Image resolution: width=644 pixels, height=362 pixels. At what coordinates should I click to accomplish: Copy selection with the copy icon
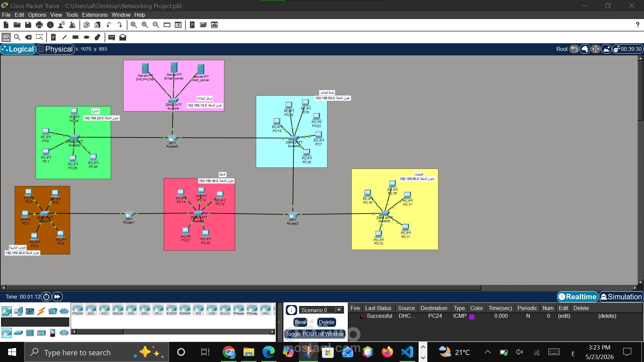[x=87, y=25]
